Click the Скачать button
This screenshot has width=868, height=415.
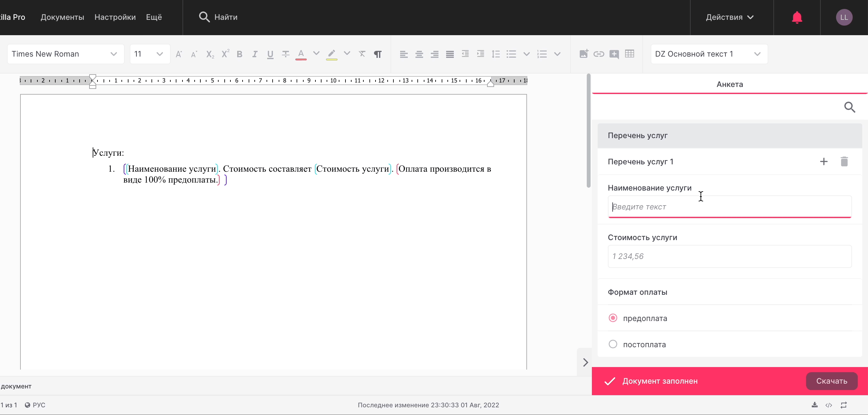point(832,381)
